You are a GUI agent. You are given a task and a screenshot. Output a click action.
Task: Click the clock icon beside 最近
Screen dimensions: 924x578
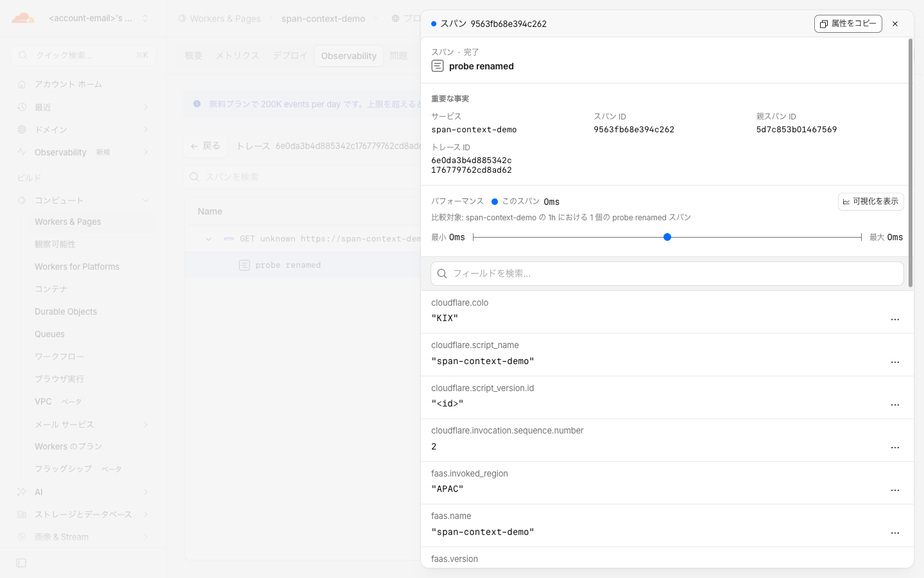(x=22, y=107)
